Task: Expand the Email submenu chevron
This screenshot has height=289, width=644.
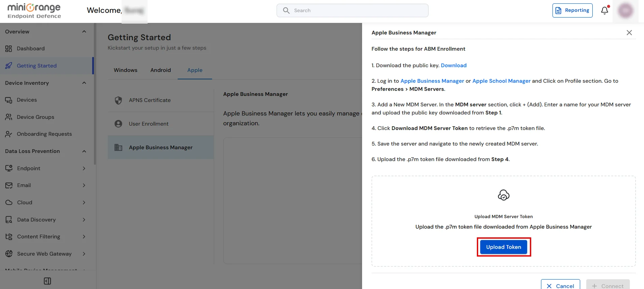Action: click(84, 185)
